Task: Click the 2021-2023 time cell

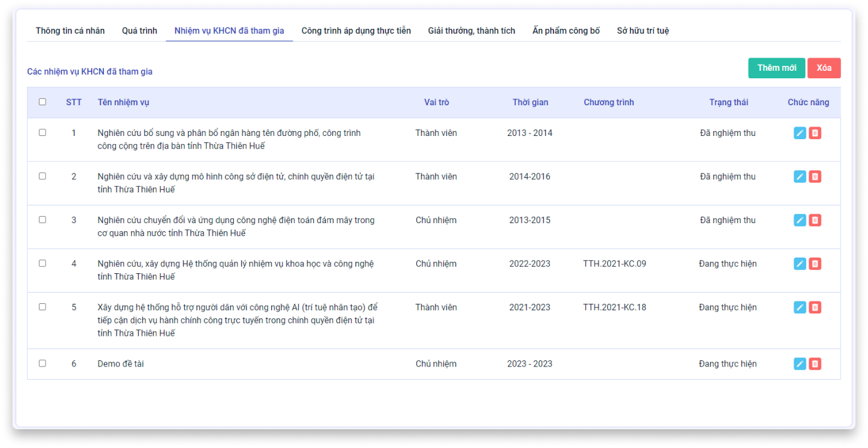Action: pos(530,307)
